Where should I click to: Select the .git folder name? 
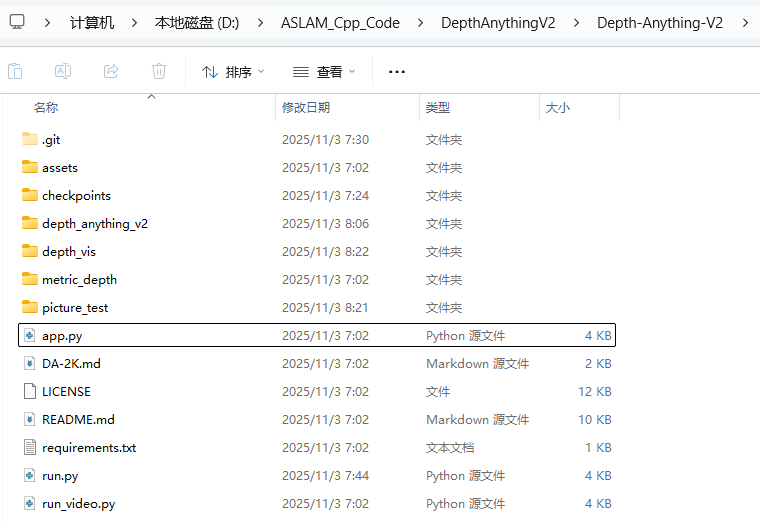click(x=51, y=140)
